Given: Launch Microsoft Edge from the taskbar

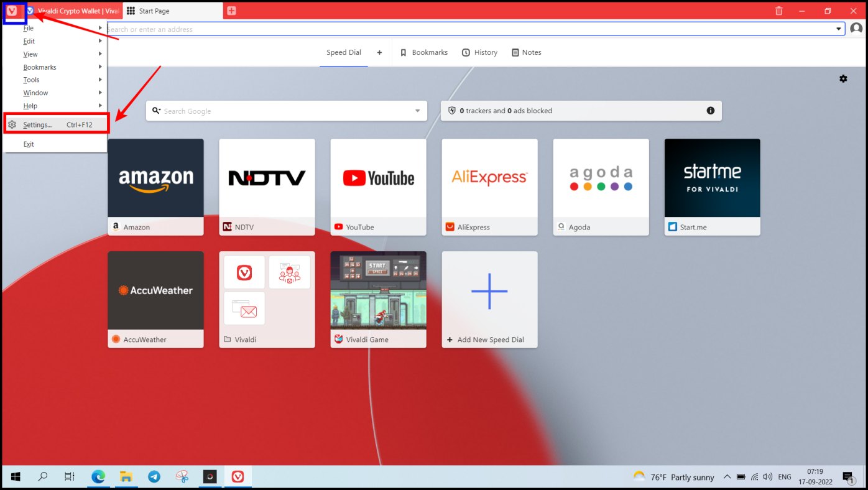Looking at the screenshot, I should tap(98, 477).
